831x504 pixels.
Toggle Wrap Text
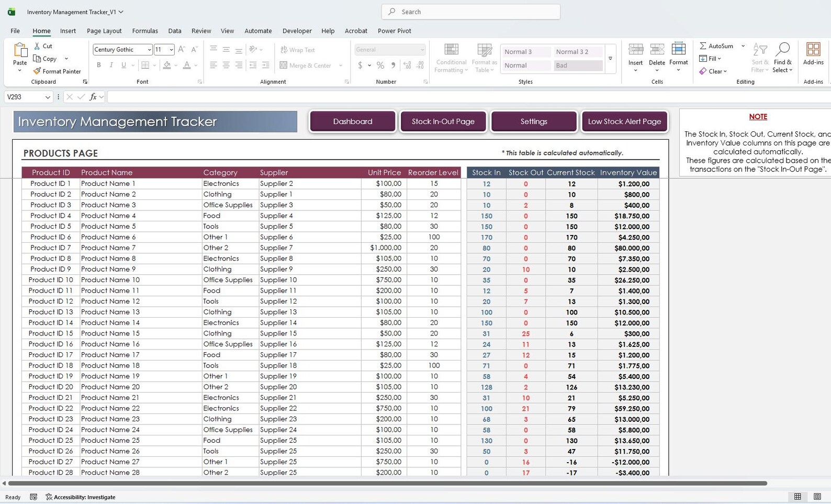pyautogui.click(x=298, y=50)
